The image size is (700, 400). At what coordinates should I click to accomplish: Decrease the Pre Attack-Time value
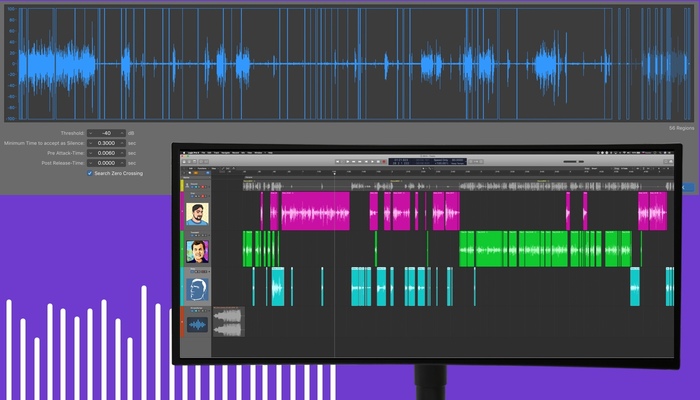pos(89,153)
